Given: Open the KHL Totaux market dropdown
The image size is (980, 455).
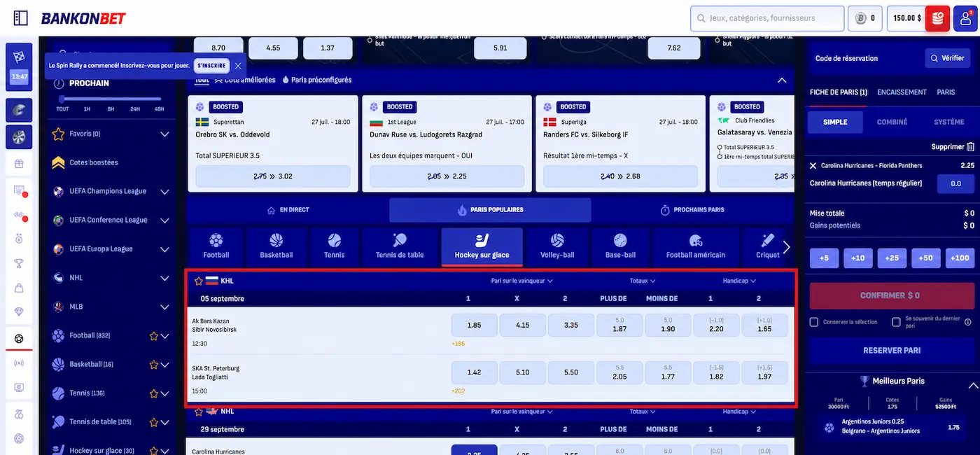Looking at the screenshot, I should (643, 281).
